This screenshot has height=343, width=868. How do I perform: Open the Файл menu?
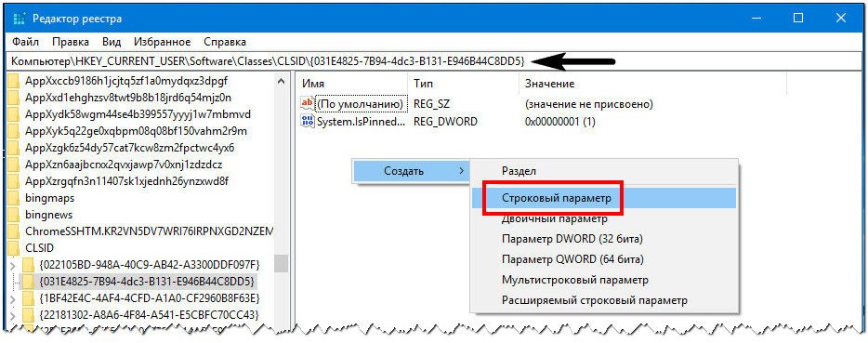(x=25, y=42)
